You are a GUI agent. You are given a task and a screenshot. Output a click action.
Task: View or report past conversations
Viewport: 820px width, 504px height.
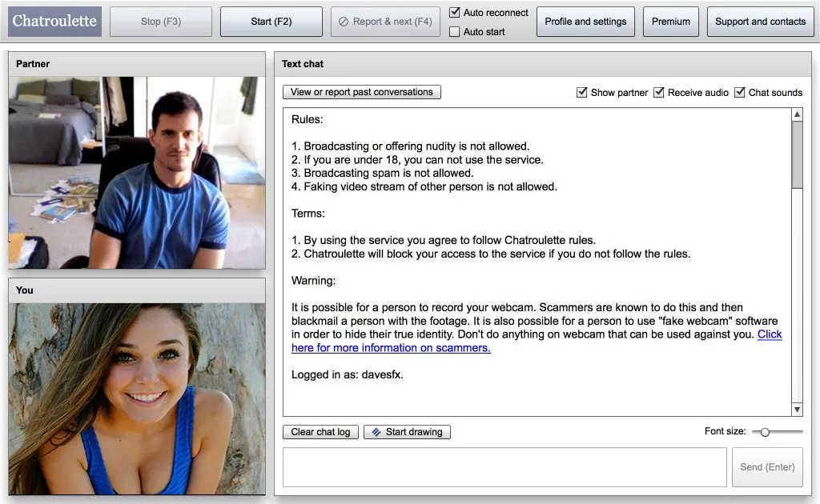tap(362, 92)
